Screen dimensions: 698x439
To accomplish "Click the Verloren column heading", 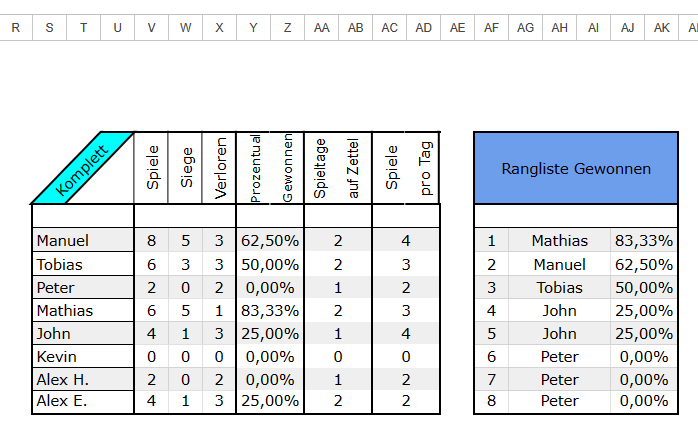I will (x=219, y=168).
